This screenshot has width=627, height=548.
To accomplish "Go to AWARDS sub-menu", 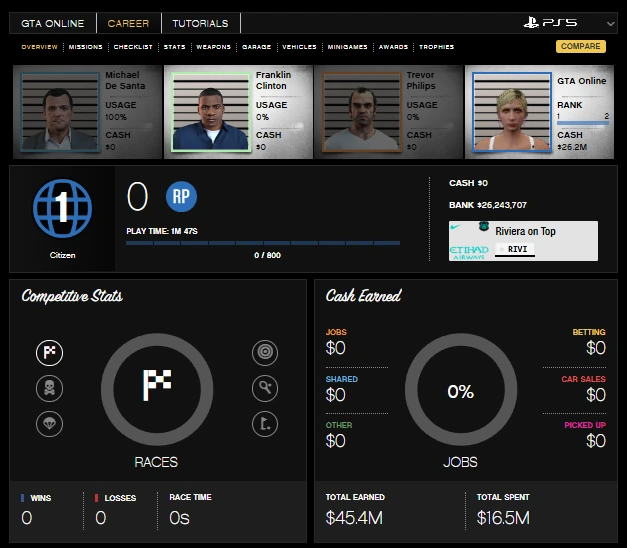I will (393, 47).
